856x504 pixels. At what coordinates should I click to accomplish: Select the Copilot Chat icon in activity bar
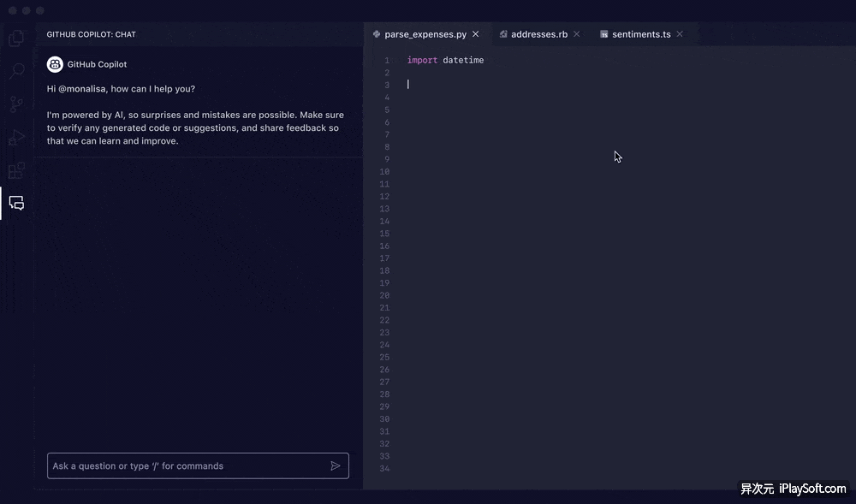tap(16, 204)
